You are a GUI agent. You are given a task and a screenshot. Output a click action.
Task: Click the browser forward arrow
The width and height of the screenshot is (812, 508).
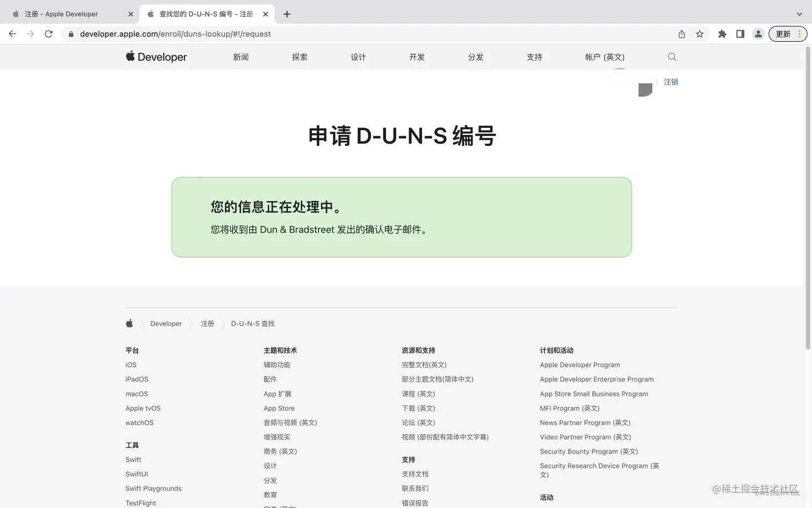pyautogui.click(x=31, y=34)
